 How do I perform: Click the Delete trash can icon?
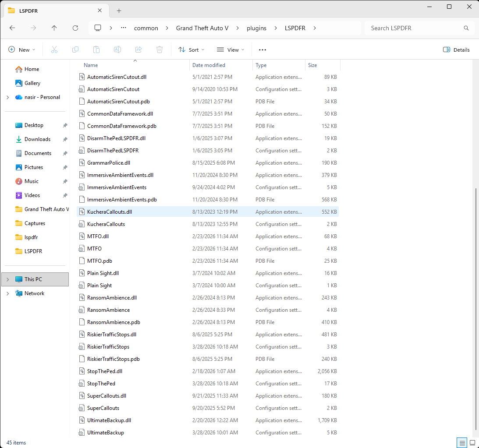coord(160,50)
